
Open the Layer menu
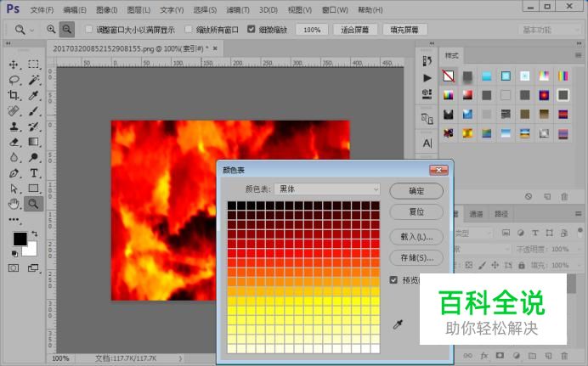click(x=139, y=10)
